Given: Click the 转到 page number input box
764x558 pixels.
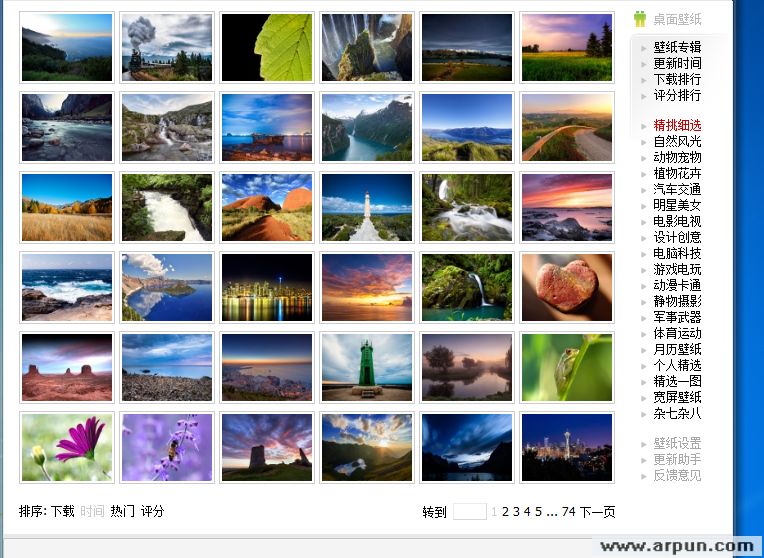Looking at the screenshot, I should coord(469,512).
